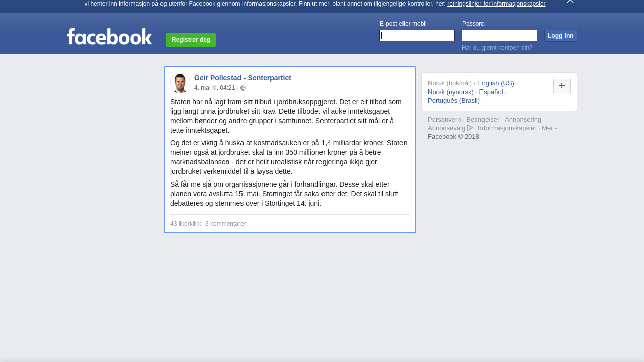644x362 pixels.
Task: Expand the Mer footer dropdown
Action: (x=549, y=128)
